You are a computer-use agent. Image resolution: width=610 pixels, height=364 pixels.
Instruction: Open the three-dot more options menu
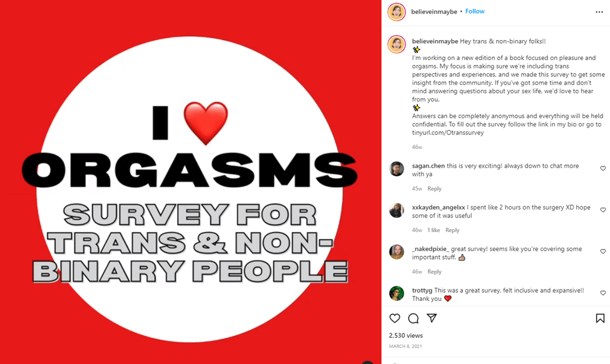point(599,12)
